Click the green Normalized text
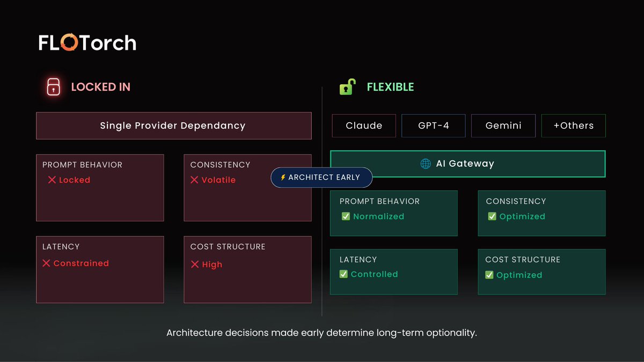644x362 pixels. pyautogui.click(x=379, y=217)
